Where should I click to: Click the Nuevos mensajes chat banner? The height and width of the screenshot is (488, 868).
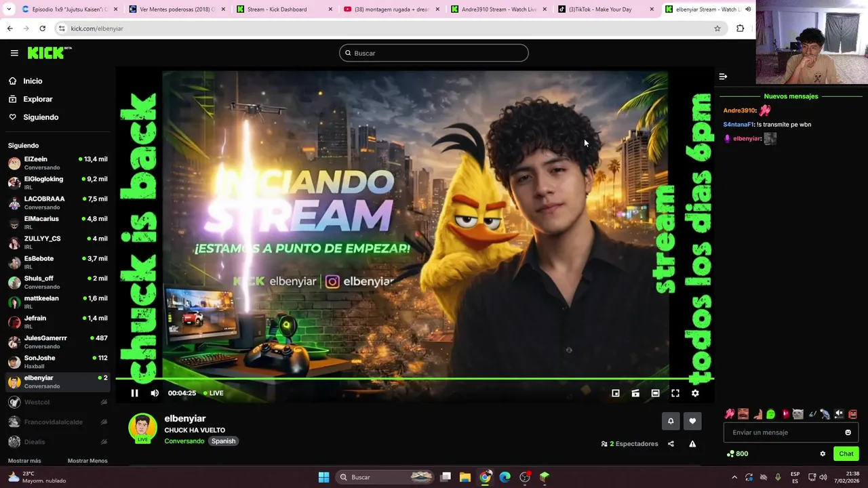(791, 96)
